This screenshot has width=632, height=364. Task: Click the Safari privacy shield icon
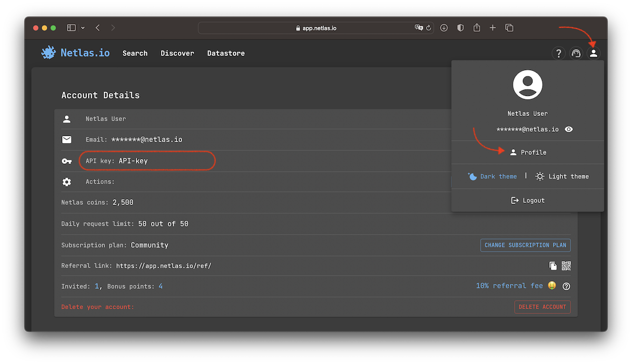coord(460,27)
